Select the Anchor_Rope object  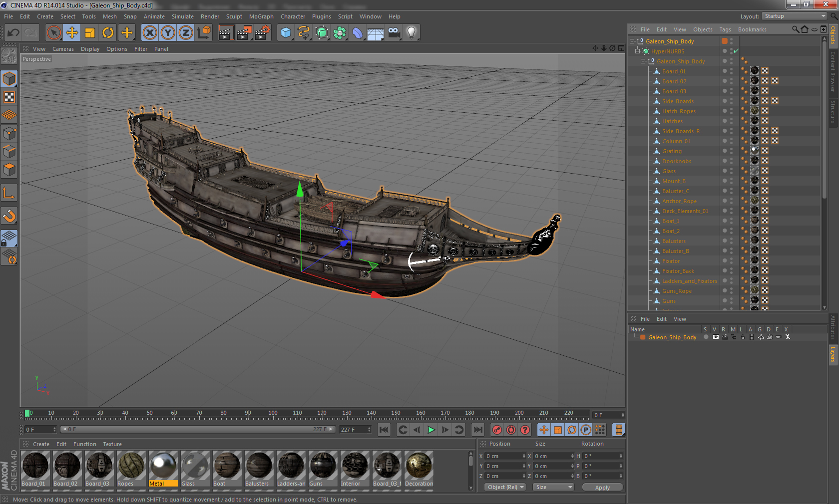tap(679, 201)
